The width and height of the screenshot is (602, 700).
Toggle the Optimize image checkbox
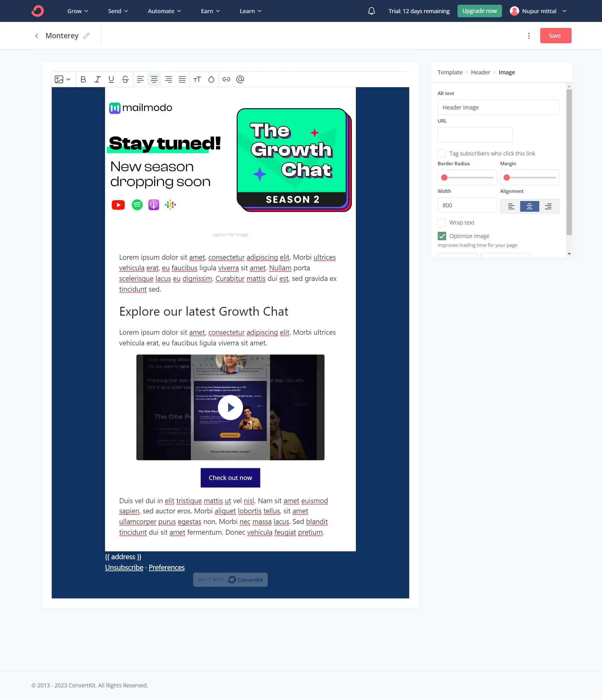pyautogui.click(x=442, y=236)
